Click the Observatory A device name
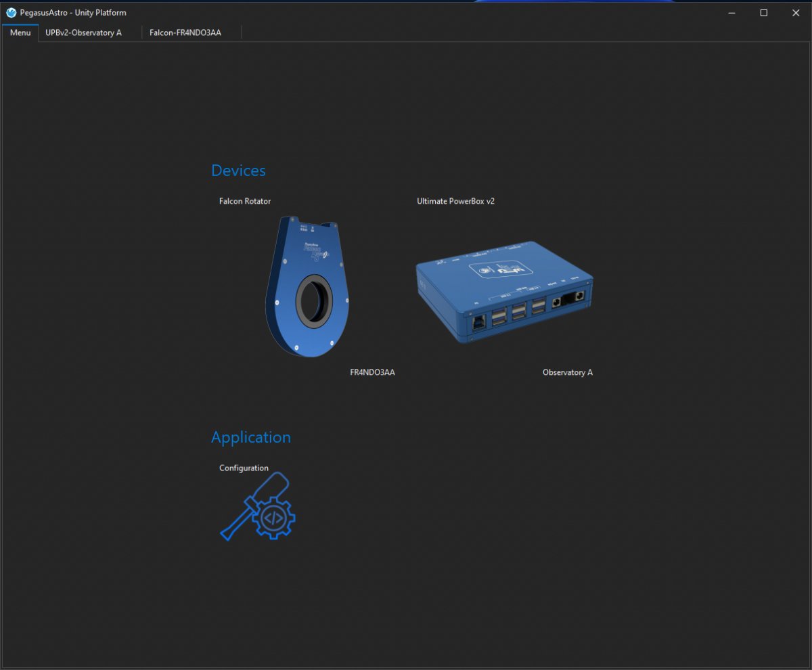 pyautogui.click(x=568, y=372)
